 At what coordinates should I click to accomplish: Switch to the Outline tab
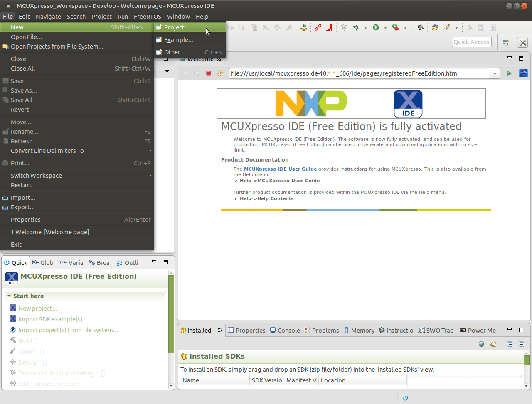pos(127,263)
